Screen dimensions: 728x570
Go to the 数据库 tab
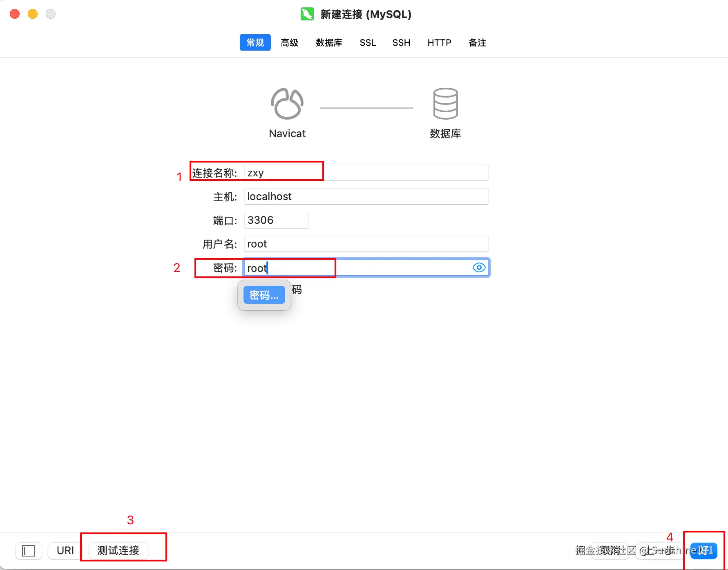[329, 42]
